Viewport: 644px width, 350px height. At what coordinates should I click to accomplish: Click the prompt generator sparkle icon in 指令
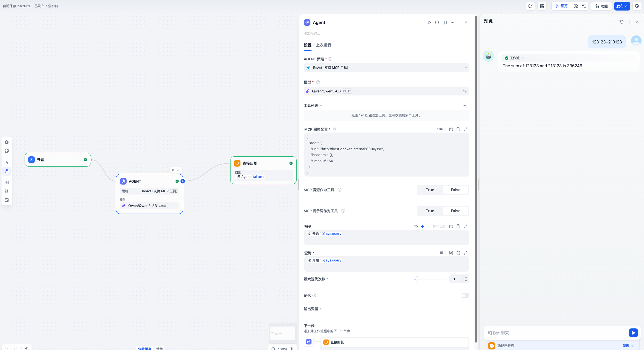point(422,226)
